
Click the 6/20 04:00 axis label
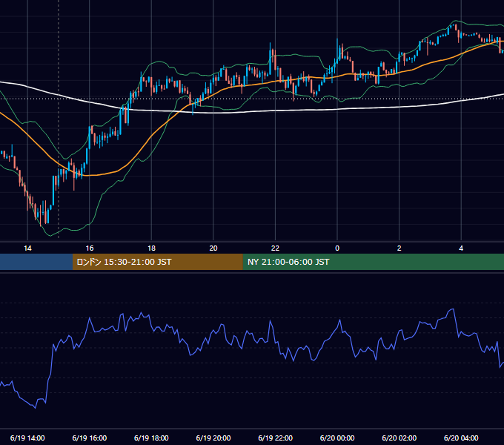click(x=461, y=438)
